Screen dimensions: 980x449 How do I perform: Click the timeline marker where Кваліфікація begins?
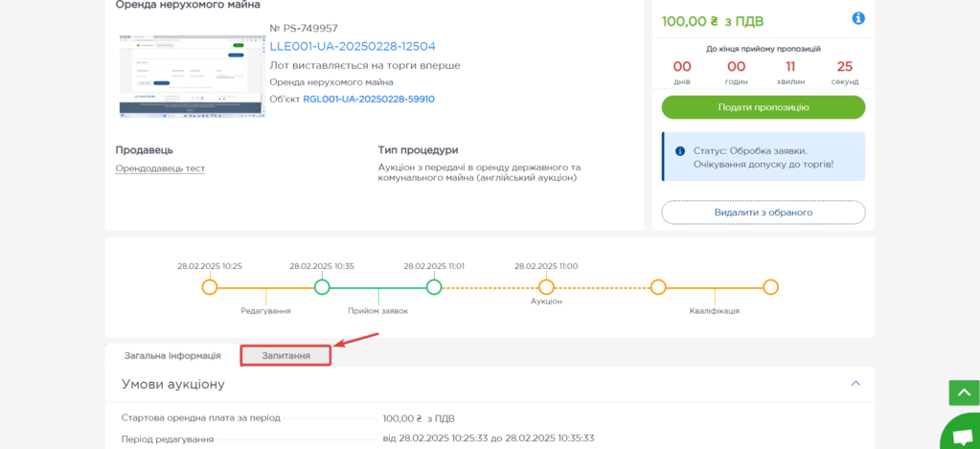click(x=658, y=287)
